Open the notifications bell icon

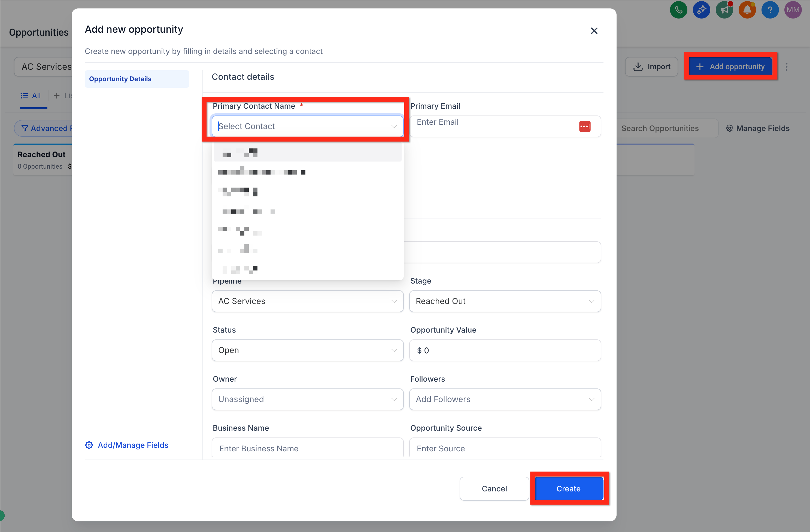pyautogui.click(x=747, y=10)
